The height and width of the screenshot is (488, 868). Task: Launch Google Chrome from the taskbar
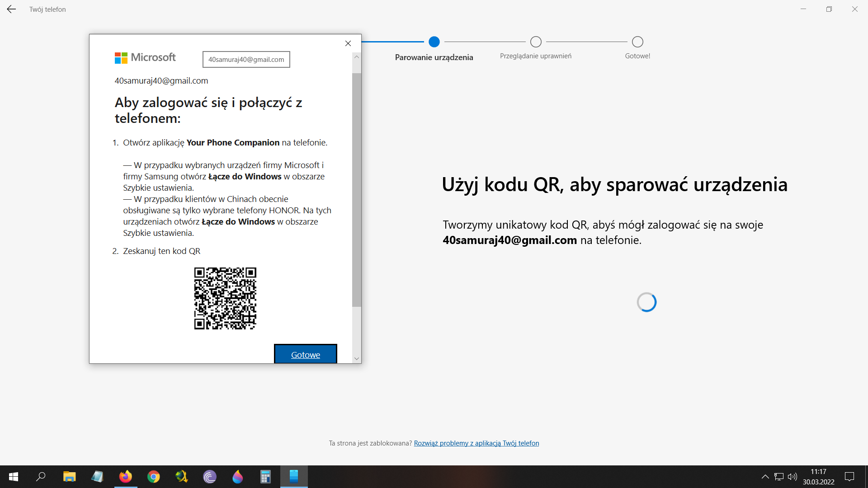coord(154,477)
